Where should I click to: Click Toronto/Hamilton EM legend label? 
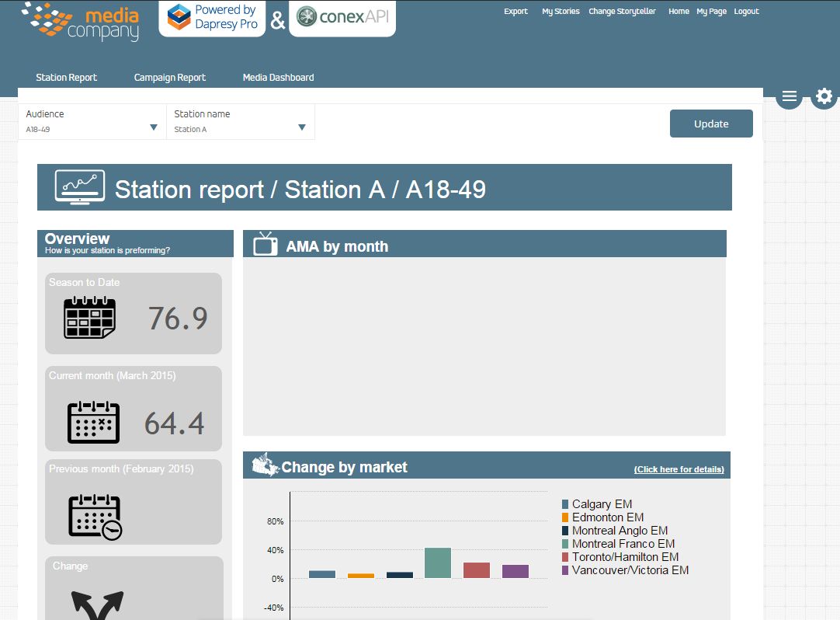625,557
